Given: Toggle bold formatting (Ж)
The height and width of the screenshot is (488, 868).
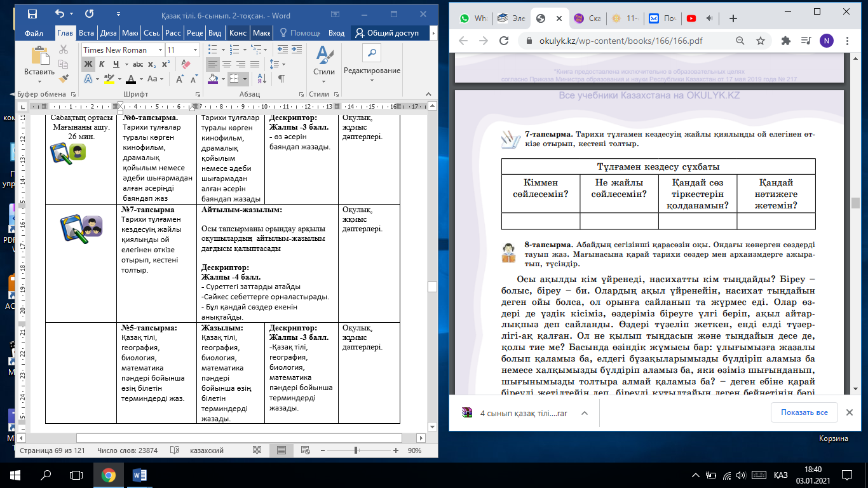Looking at the screenshot, I should pyautogui.click(x=88, y=64).
